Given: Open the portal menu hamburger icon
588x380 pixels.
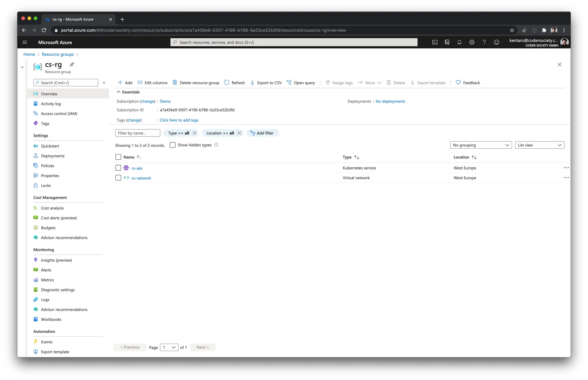Looking at the screenshot, I should [25, 42].
